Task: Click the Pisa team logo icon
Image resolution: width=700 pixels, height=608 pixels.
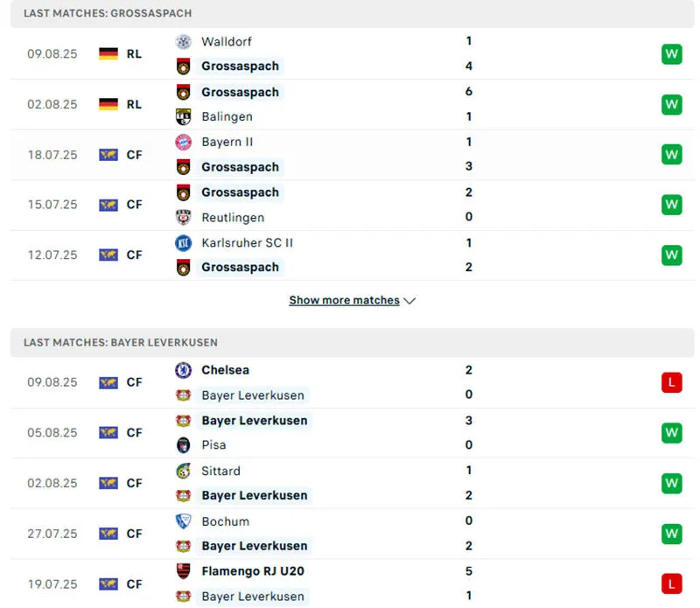Action: coord(183,445)
